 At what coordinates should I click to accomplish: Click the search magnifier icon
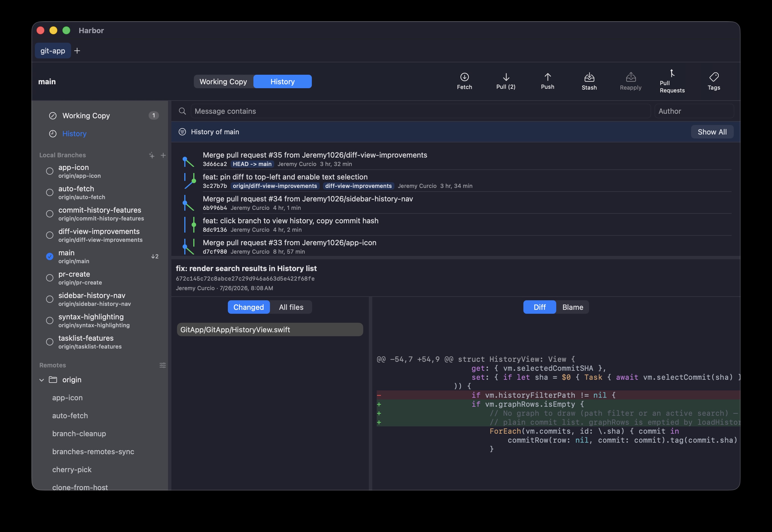182,111
